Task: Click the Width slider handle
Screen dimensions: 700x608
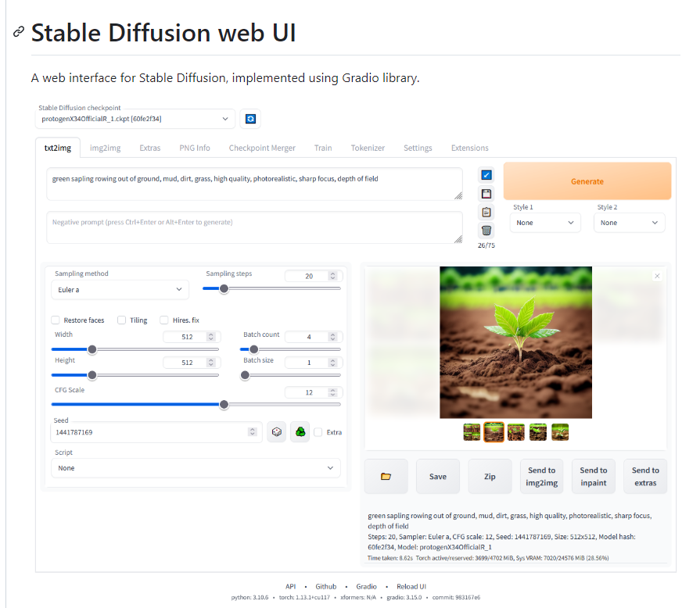Action: (x=92, y=349)
